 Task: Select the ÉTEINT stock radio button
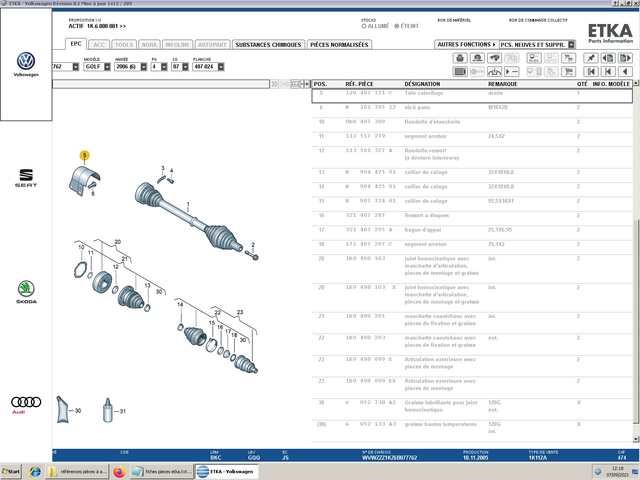pyautogui.click(x=396, y=26)
